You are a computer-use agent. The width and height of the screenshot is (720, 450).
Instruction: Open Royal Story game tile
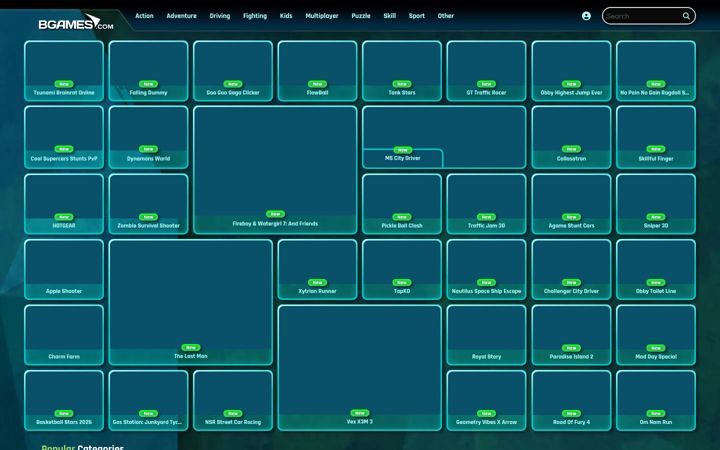[486, 335]
